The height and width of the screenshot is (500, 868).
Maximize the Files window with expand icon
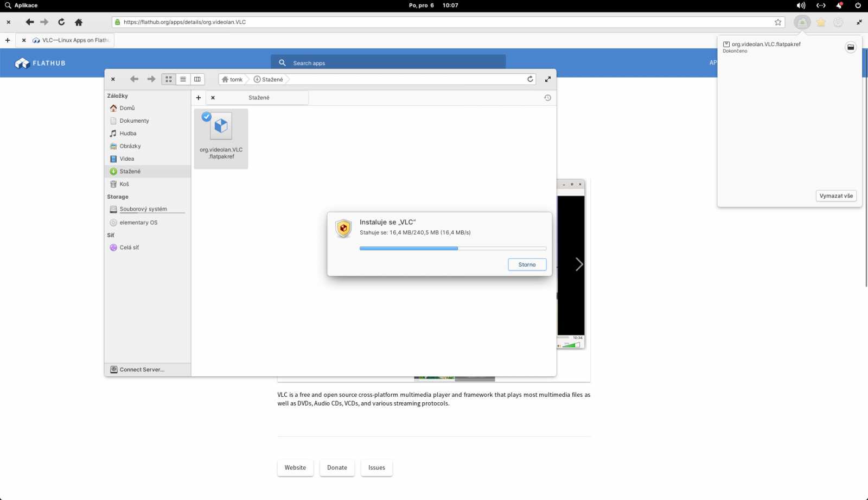pos(548,79)
